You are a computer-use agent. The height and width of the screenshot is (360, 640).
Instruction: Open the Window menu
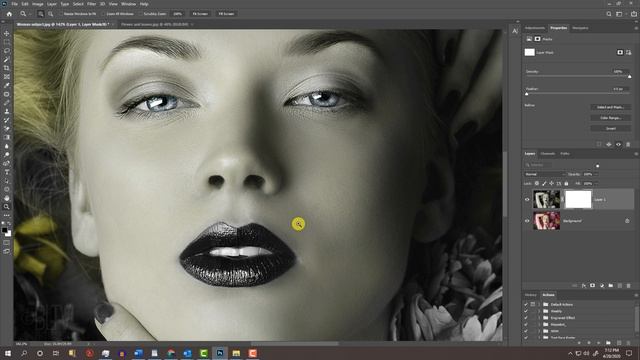tap(129, 4)
